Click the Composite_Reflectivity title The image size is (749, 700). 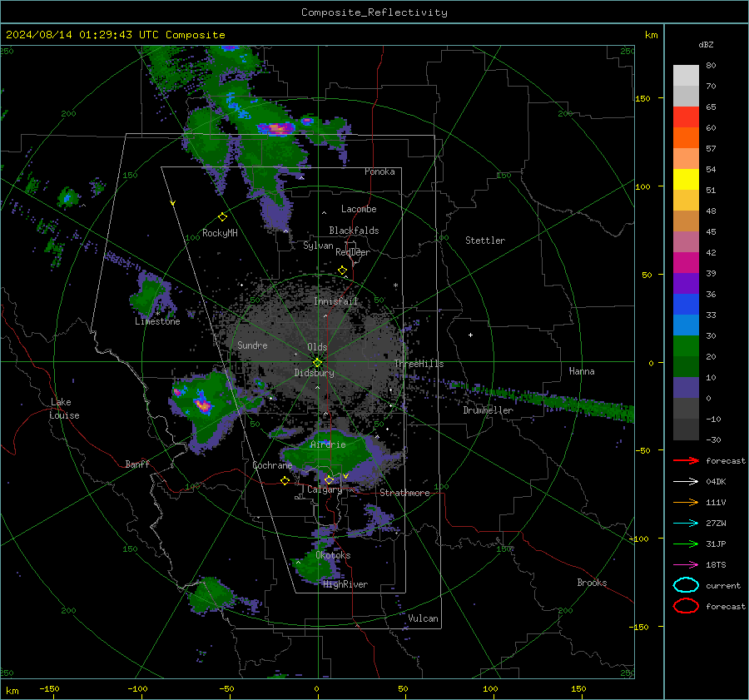tap(374, 12)
